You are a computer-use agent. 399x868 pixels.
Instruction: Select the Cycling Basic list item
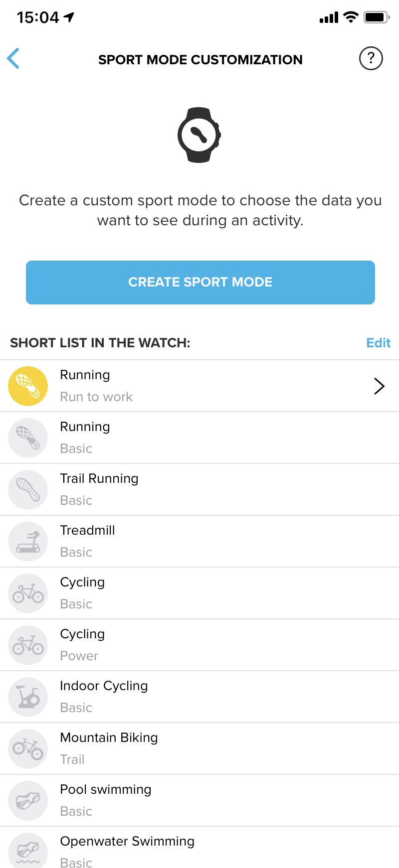click(x=199, y=593)
